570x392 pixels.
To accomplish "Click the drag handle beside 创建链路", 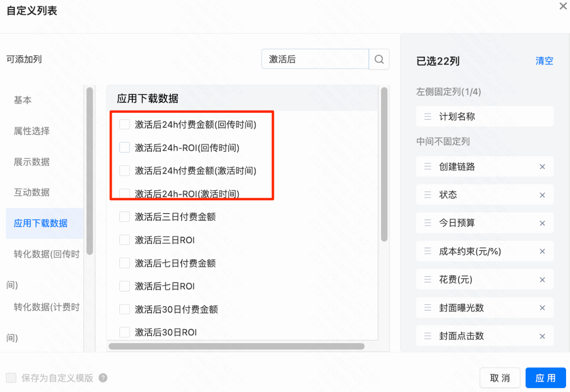I will point(427,167).
